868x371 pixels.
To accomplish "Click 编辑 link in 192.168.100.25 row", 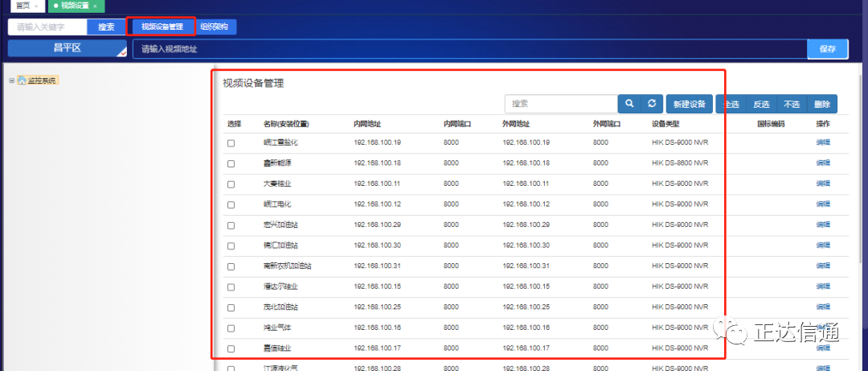I will [x=823, y=307].
